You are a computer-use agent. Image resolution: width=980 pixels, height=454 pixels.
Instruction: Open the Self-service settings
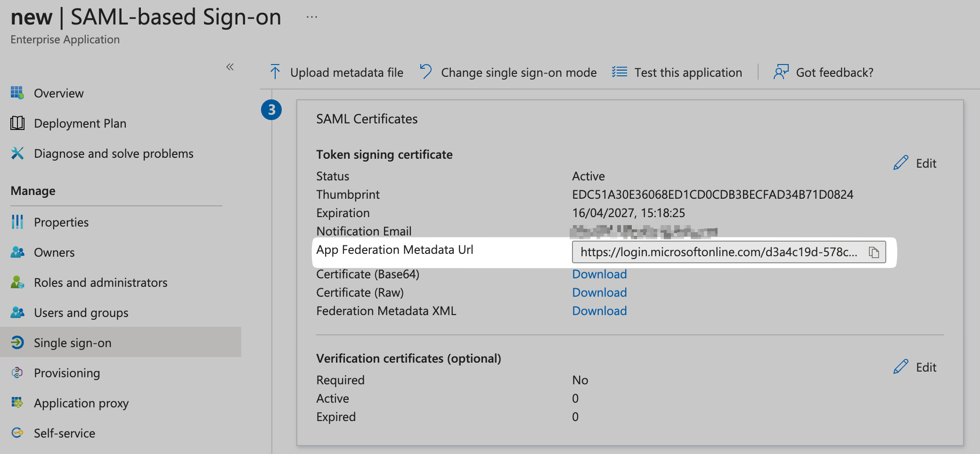[64, 433]
